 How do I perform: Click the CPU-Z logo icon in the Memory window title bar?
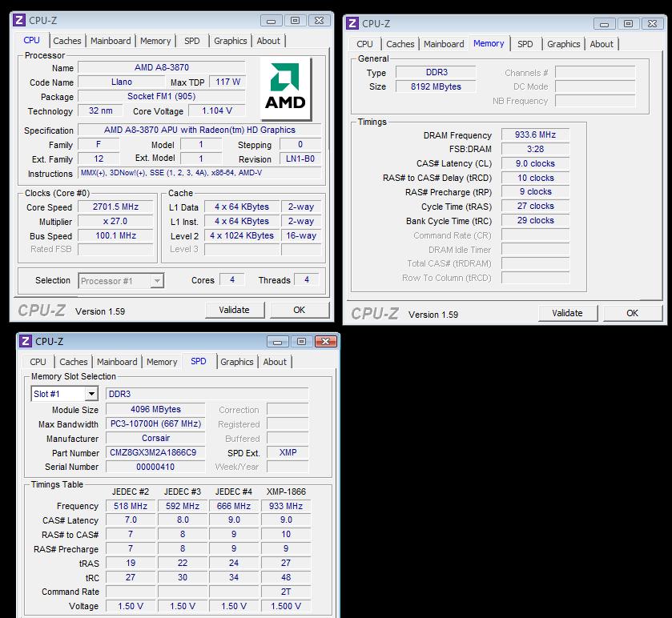pos(352,23)
